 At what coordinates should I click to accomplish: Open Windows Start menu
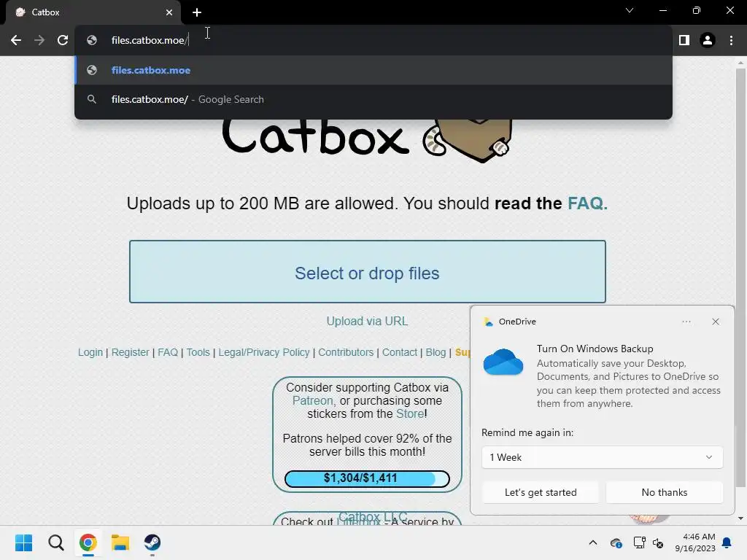coord(23,542)
